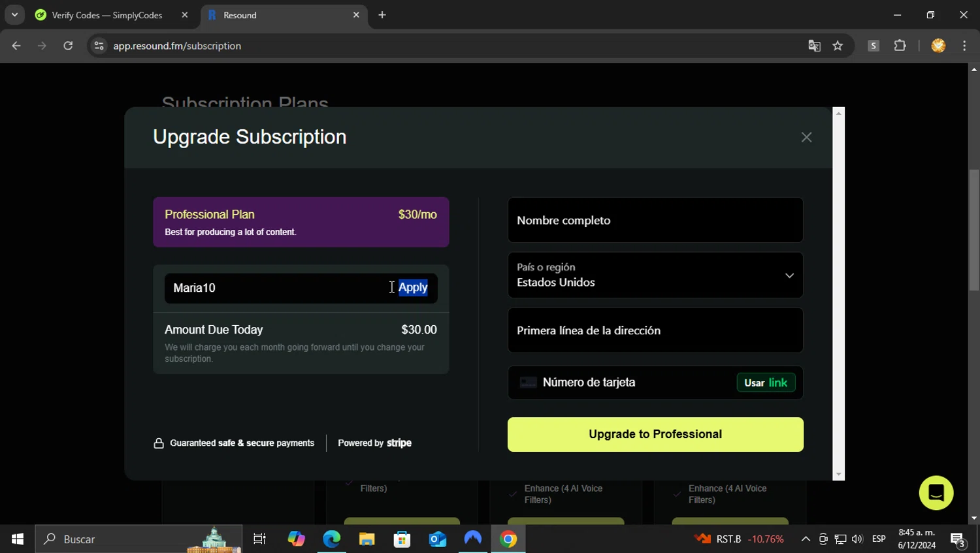Open a new browser tab
This screenshot has width=980, height=553.
point(382,15)
